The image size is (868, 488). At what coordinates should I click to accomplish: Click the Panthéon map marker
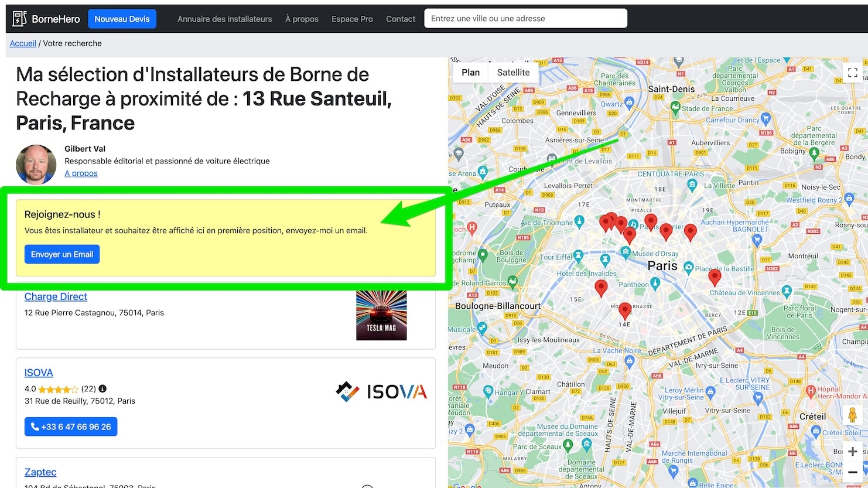(x=655, y=284)
